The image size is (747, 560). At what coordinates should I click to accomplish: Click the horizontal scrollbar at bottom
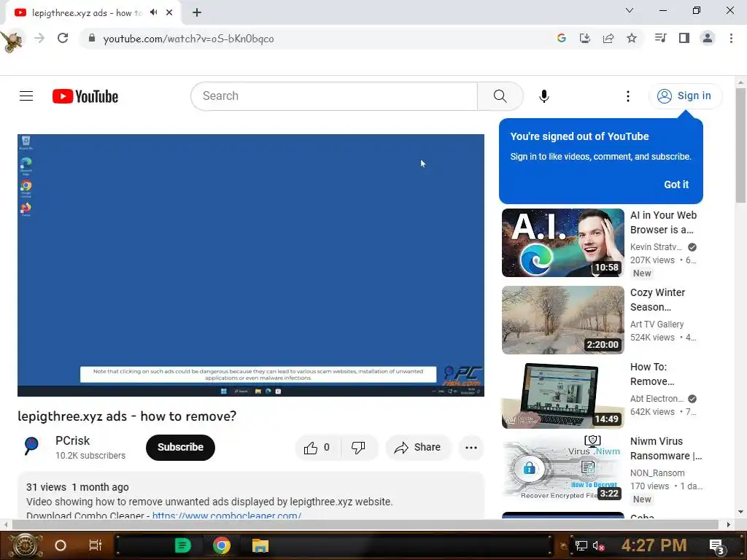tap(365, 524)
